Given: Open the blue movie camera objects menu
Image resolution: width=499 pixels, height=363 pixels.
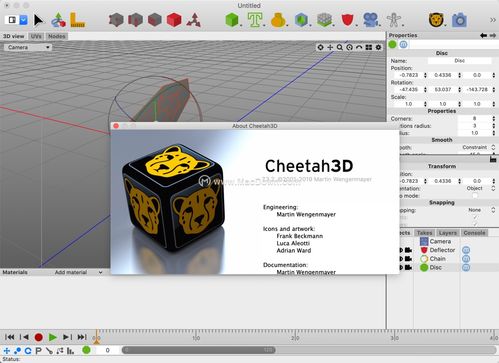Looking at the screenshot, I should click(x=371, y=20).
